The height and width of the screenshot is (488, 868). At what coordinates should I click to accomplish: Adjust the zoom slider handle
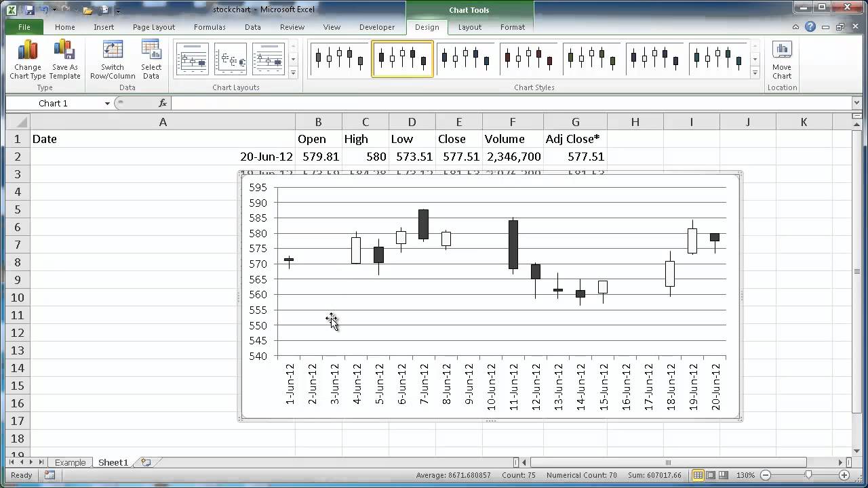click(x=808, y=475)
